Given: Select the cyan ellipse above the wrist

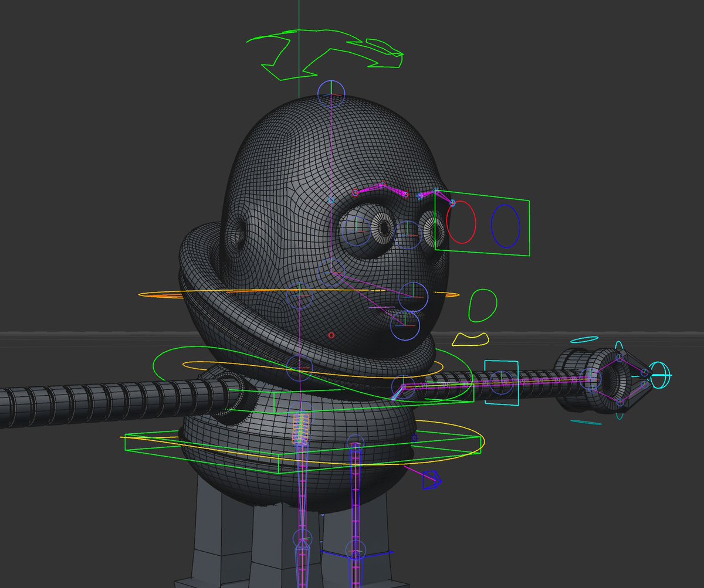Looking at the screenshot, I should (x=584, y=339).
